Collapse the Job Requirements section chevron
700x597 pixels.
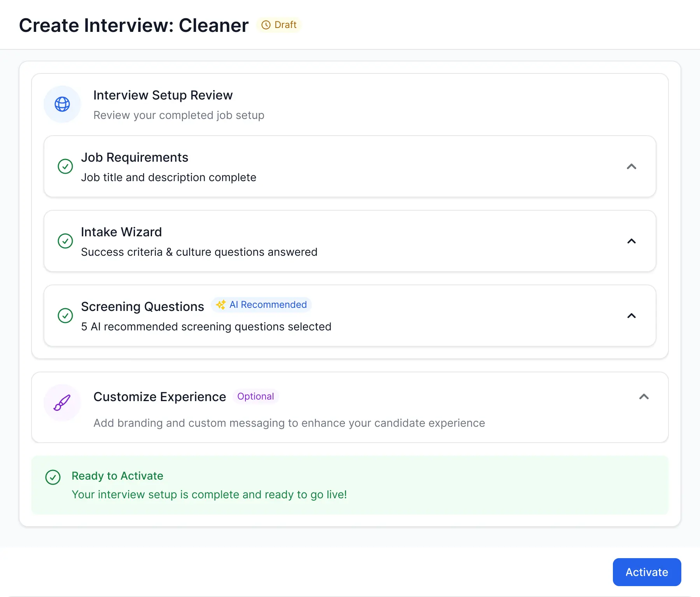[x=632, y=166]
